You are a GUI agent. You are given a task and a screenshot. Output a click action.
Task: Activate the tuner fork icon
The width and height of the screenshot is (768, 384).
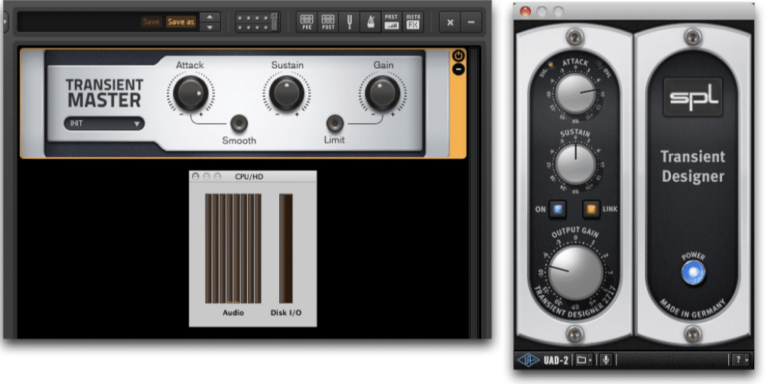[x=349, y=22]
